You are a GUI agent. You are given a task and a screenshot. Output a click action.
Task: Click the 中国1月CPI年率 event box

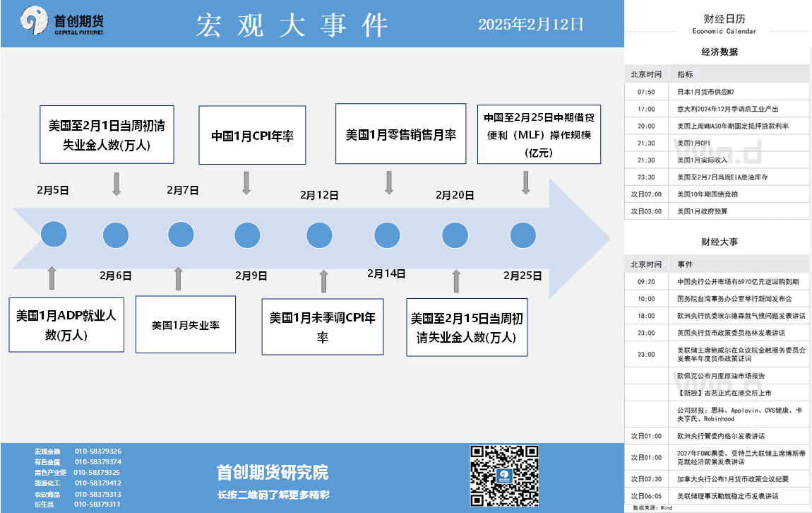click(252, 135)
